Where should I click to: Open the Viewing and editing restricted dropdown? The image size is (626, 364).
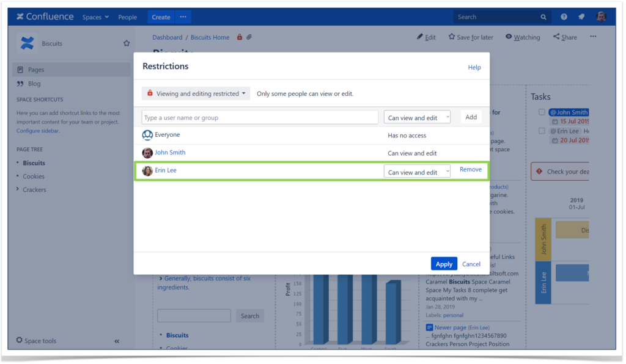(x=196, y=93)
